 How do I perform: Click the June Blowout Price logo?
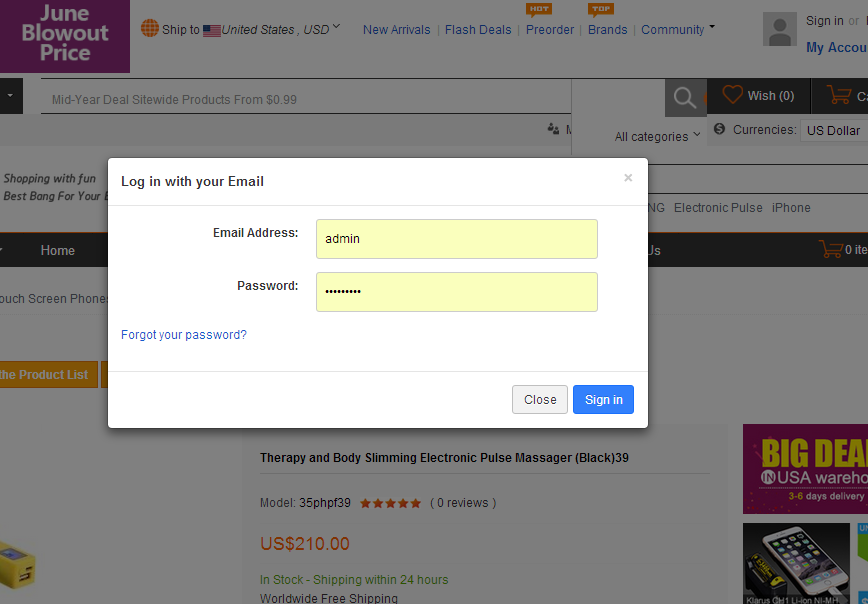coord(65,36)
